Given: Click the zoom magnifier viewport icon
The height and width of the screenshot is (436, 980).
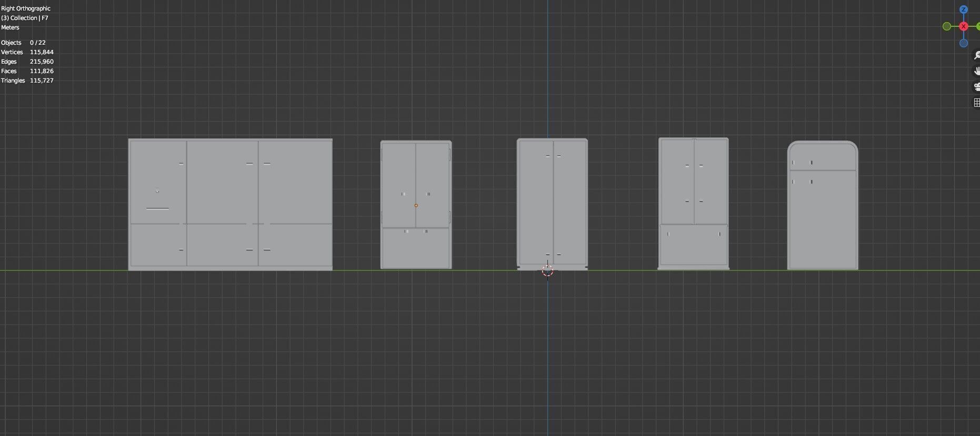Looking at the screenshot, I should 977,55.
